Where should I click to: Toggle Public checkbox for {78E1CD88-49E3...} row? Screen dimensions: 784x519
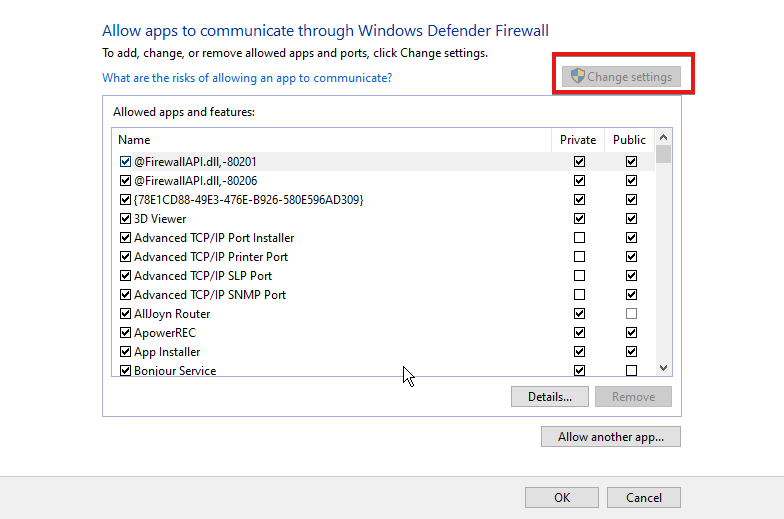[x=631, y=200]
